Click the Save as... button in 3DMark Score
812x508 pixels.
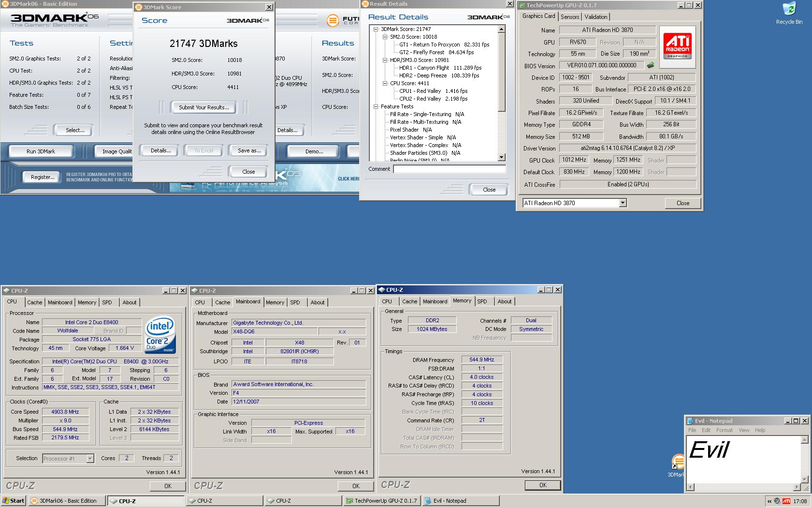pyautogui.click(x=249, y=150)
